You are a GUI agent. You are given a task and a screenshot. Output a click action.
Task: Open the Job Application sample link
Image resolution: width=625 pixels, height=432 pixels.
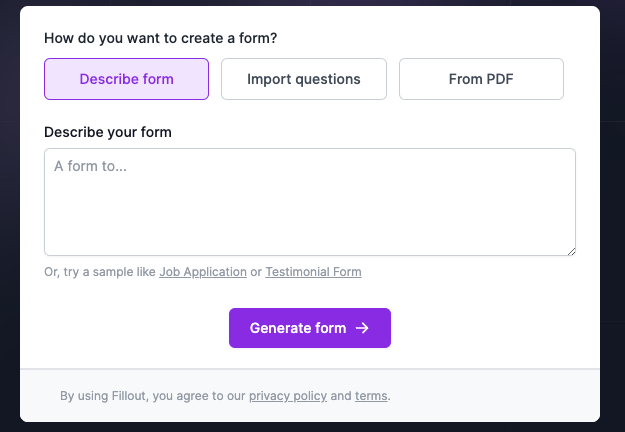[x=203, y=272]
